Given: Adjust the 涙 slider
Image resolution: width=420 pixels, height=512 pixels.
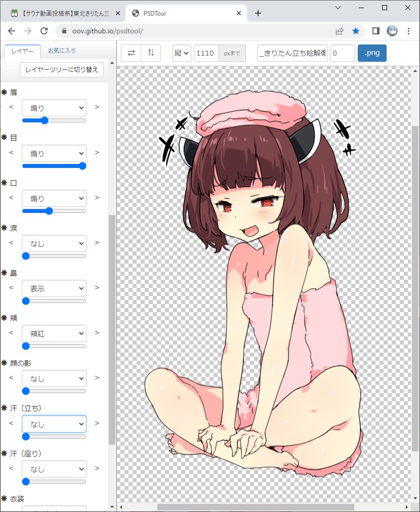Looking at the screenshot, I should tap(54, 256).
